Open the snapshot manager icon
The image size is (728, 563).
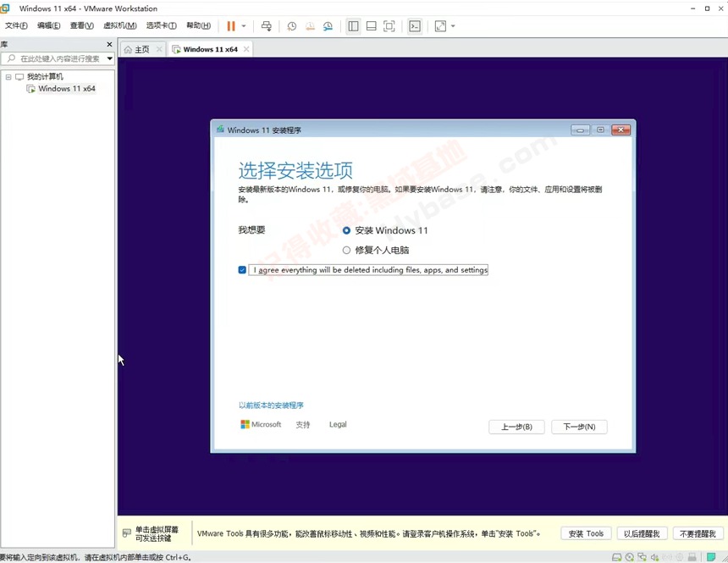pyautogui.click(x=328, y=26)
